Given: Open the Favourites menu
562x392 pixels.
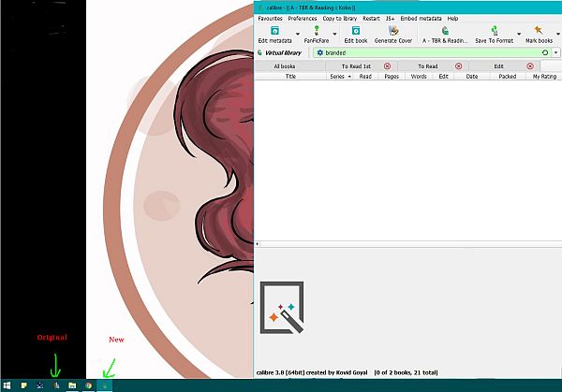Looking at the screenshot, I should point(271,19).
